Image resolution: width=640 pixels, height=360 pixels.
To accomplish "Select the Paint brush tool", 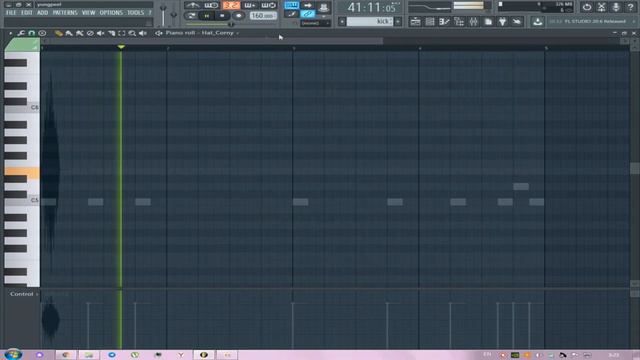I will 69,33.
